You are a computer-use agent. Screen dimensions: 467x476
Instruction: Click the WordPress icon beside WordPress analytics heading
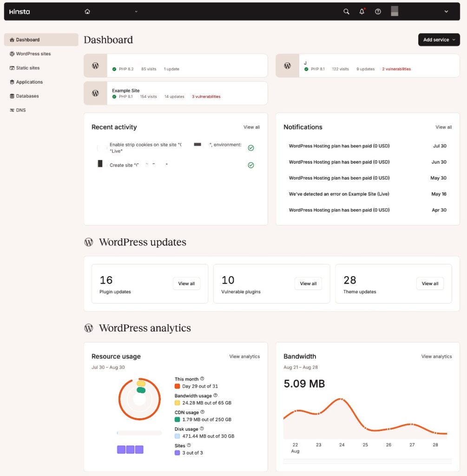coord(88,328)
